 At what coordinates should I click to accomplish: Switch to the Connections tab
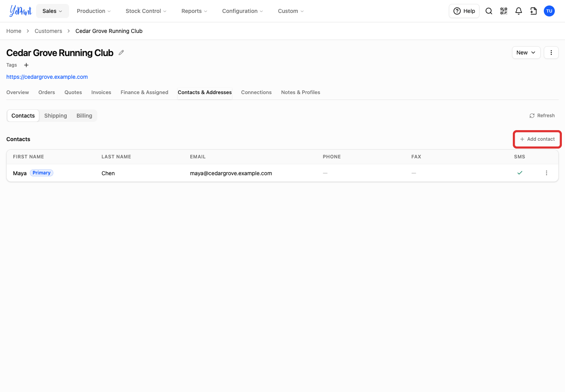(x=256, y=93)
